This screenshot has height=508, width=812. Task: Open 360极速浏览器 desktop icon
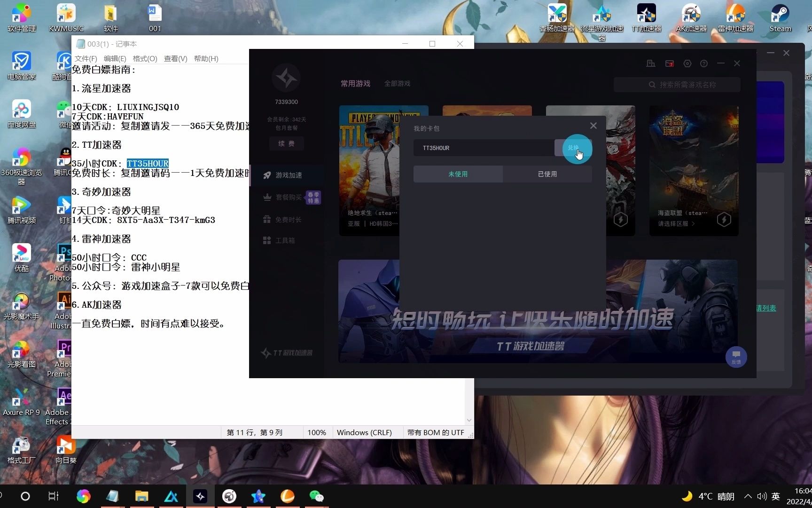pos(22,166)
